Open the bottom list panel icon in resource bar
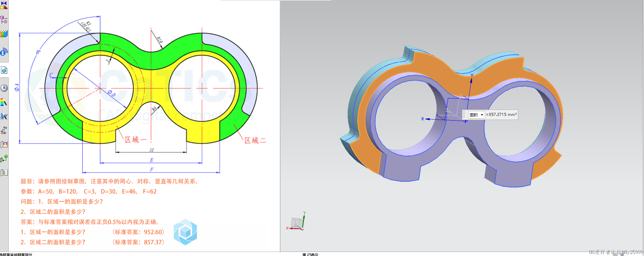The height and width of the screenshot is (256, 644). coord(4,173)
